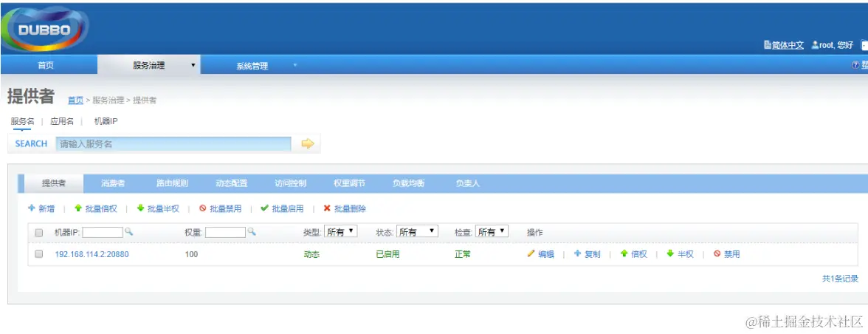Open the 服务治理 navigation menu
Screen dimensions: 868x334
149,65
